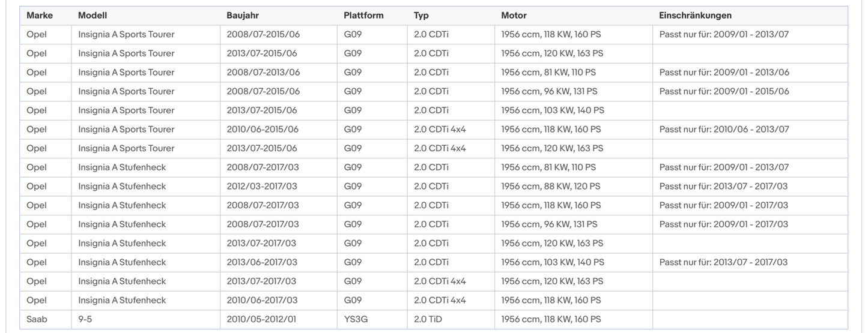
Task: Select the 2012/03-2017/03 Baujahr cell
Action: 262,186
